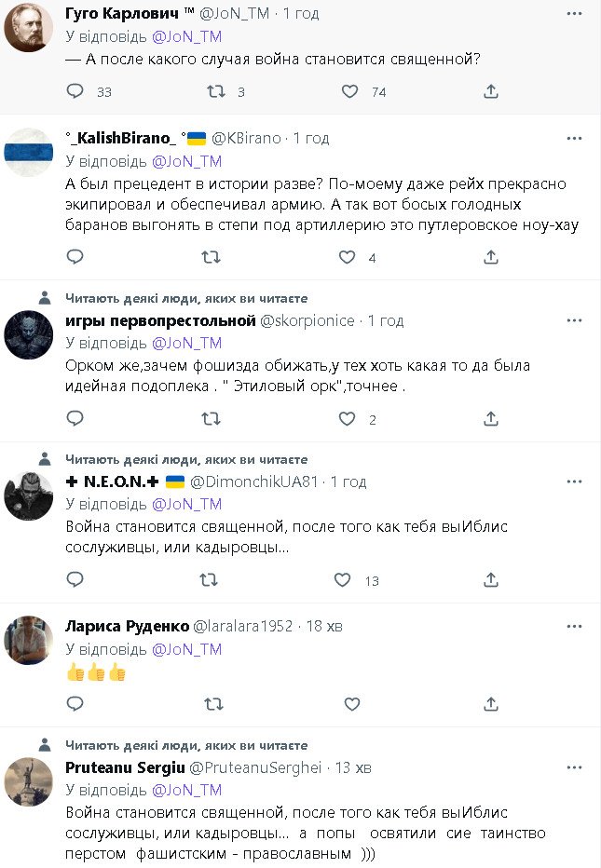Reply to the top tweet with 33 replies
Image resolution: width=601 pixels, height=868 pixels.
[x=76, y=91]
